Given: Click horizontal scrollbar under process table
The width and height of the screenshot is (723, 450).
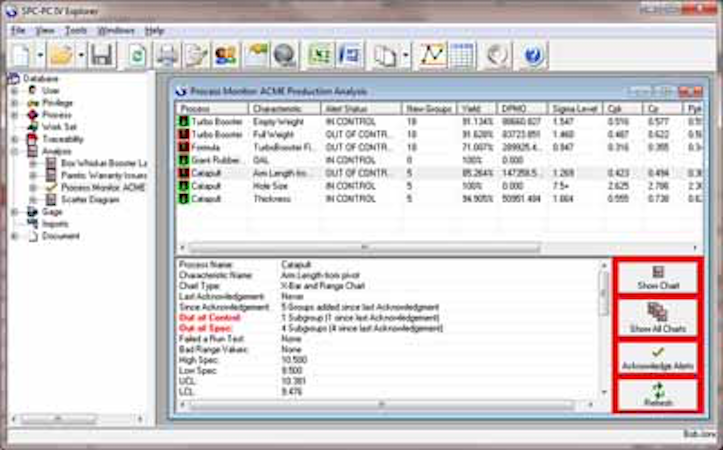Looking at the screenshot, I should pyautogui.click(x=364, y=248).
